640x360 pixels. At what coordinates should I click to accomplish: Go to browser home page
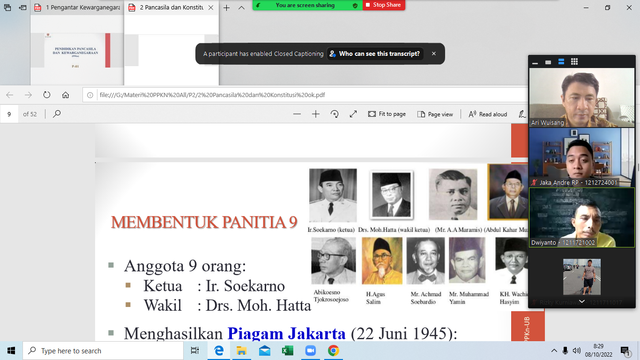tap(65, 95)
